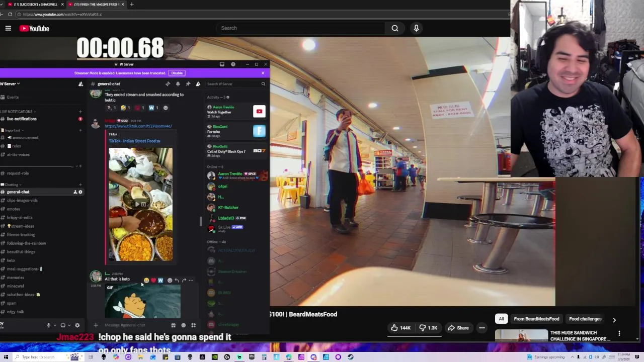Focus the YouTube search box
The width and height of the screenshot is (644, 362).
pos(301,28)
